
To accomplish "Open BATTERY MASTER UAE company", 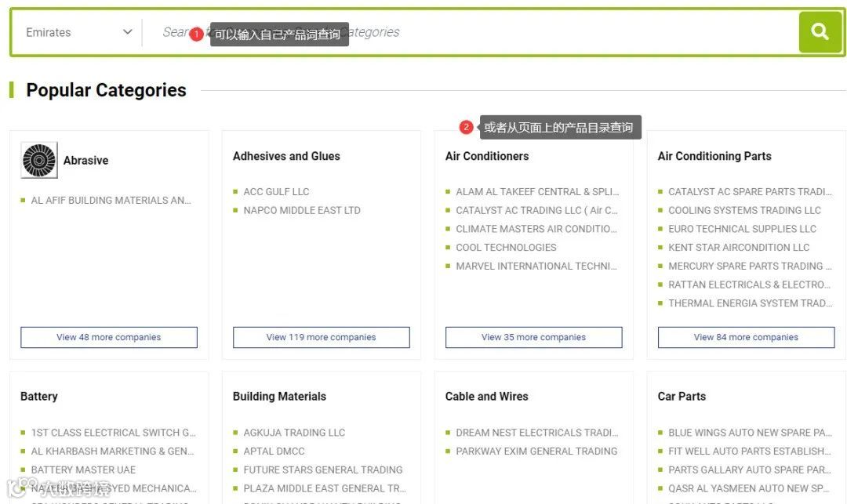I will coord(83,470).
